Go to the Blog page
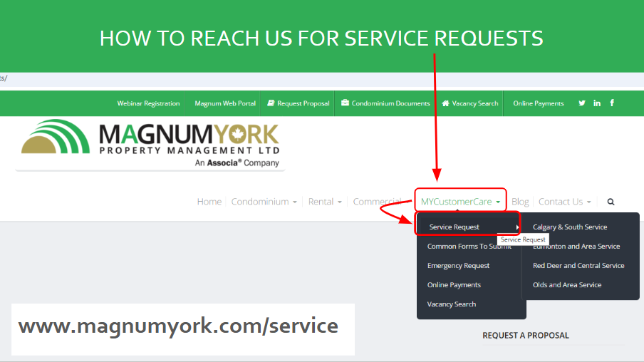644x362 pixels. click(520, 202)
